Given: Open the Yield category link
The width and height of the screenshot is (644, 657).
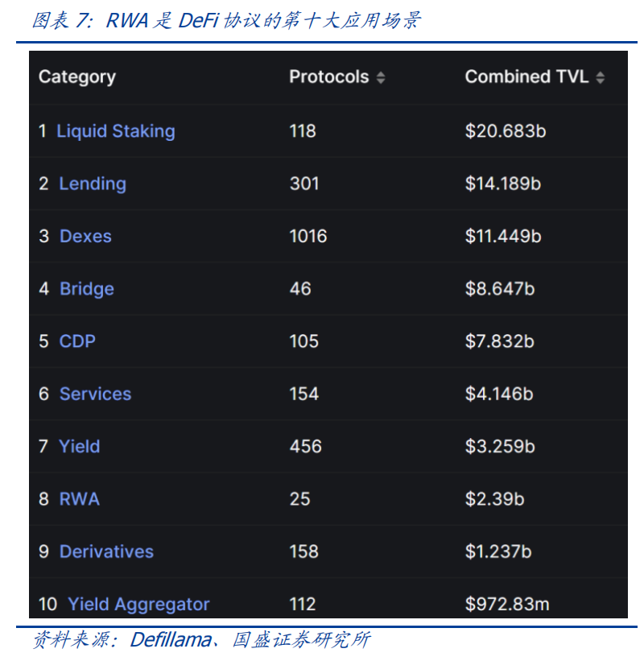Looking at the screenshot, I should click(x=79, y=447).
